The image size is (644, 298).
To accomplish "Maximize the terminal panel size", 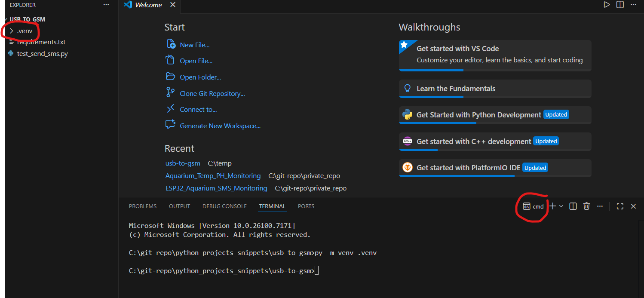I will pos(620,206).
